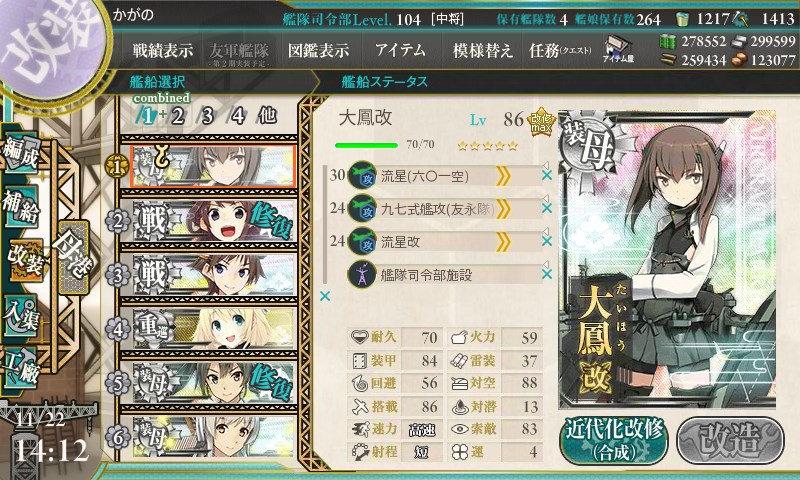Click the green HP bar of 大鳳改
Viewport: 800px width, 480px height.
366,145
